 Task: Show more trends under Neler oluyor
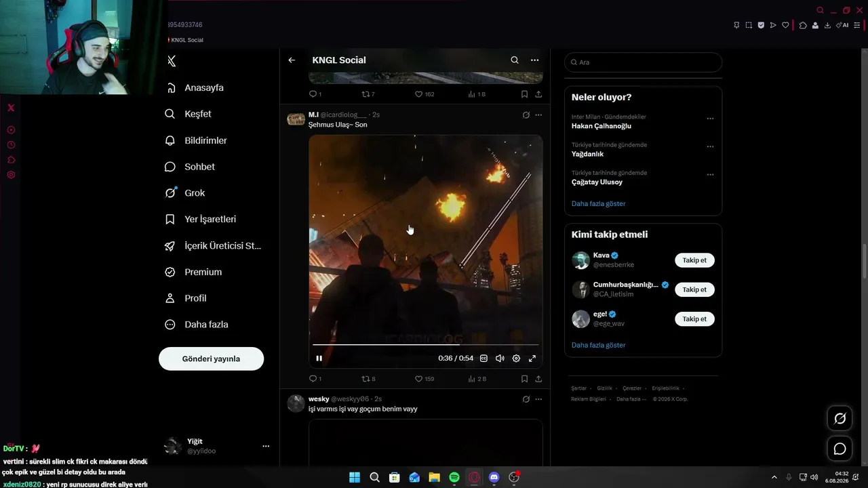click(599, 204)
